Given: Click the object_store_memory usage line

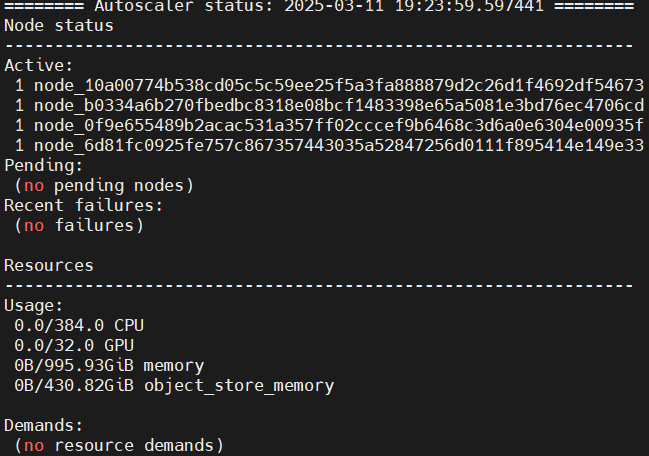Looking at the screenshot, I should (174, 386).
